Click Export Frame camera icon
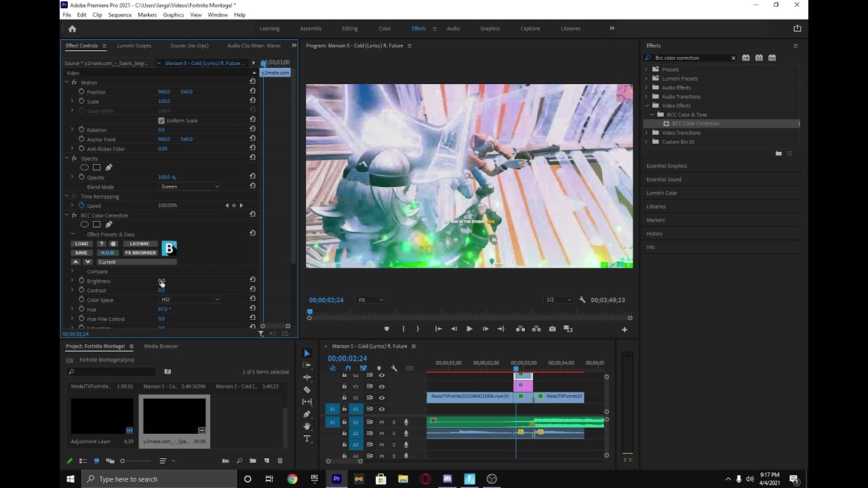 [x=552, y=329]
